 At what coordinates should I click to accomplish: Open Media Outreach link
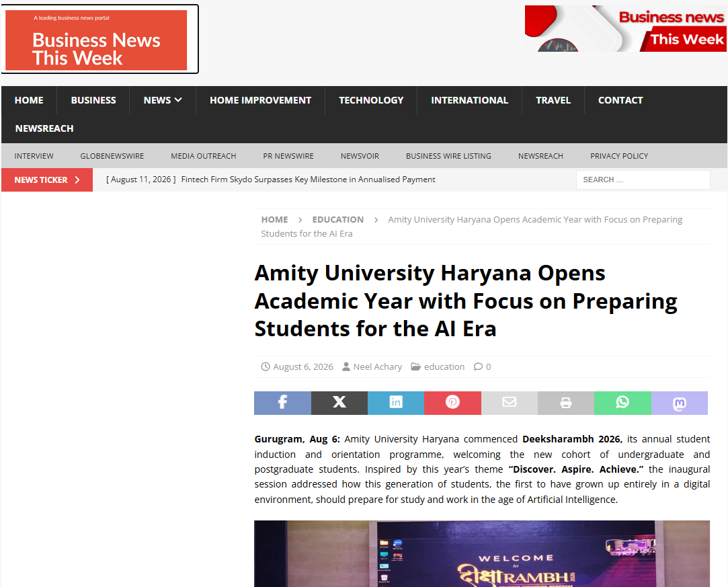point(204,156)
